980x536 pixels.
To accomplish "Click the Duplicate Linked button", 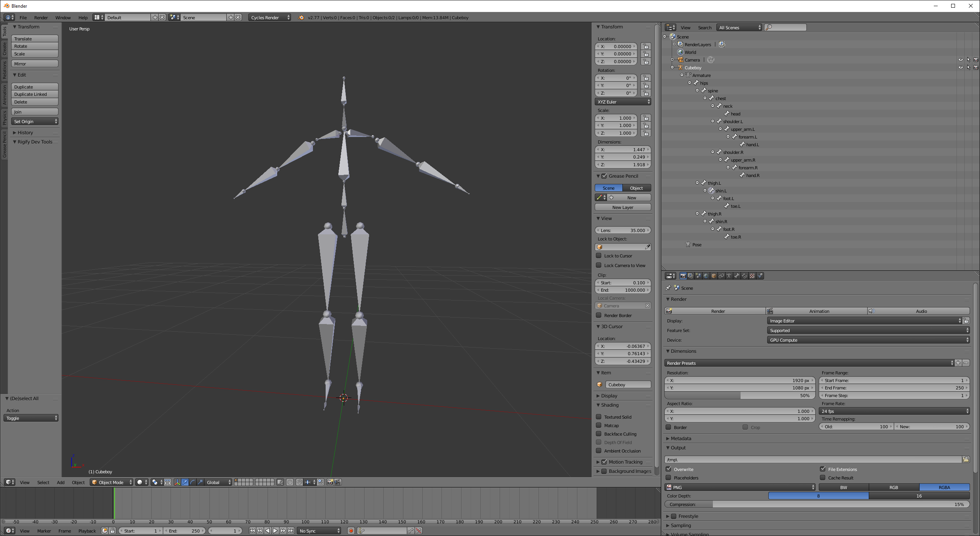I will click(x=35, y=94).
